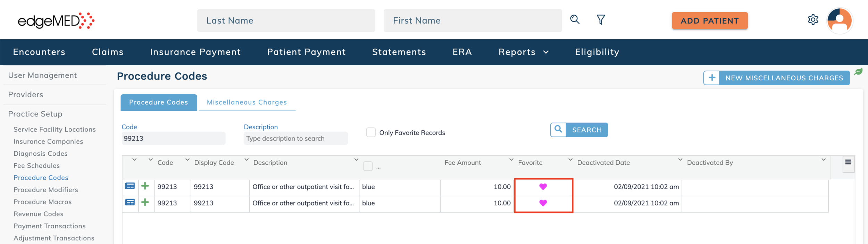
Task: Open the Deactivated By column menu chevron
Action: pyautogui.click(x=823, y=160)
